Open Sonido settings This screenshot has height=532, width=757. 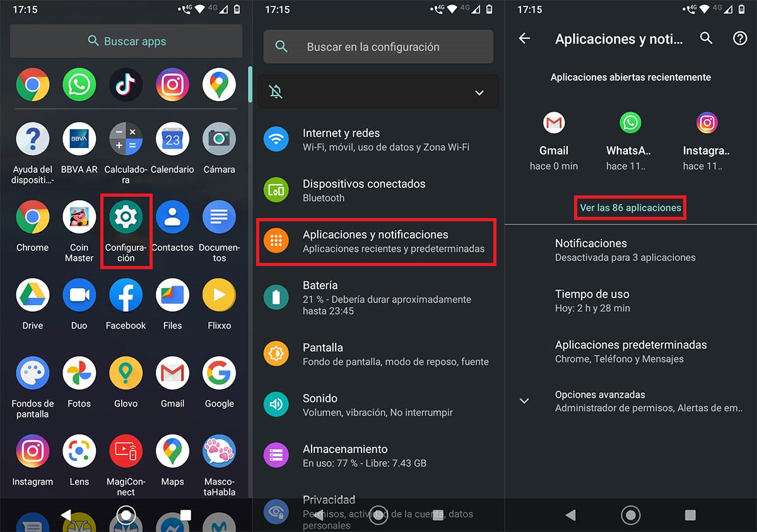(x=378, y=405)
